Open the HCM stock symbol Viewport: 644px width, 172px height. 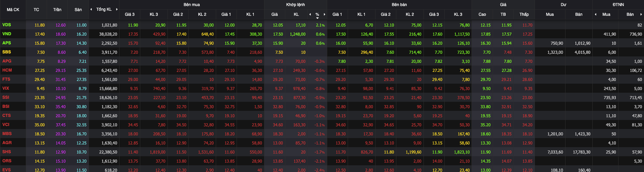tap(7, 70)
